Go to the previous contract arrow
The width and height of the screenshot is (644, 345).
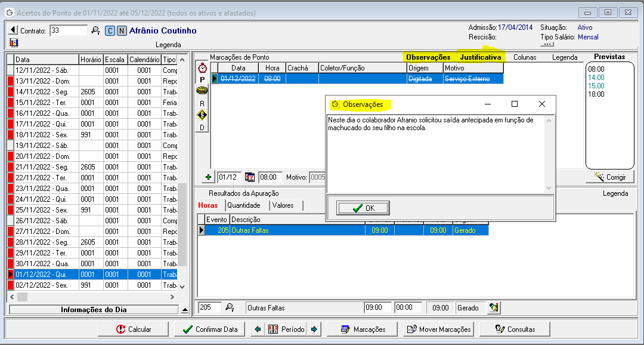(13, 30)
